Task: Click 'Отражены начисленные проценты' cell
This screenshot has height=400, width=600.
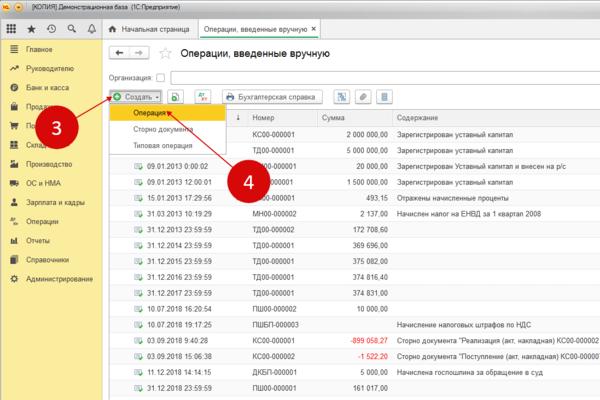Action: (453, 198)
